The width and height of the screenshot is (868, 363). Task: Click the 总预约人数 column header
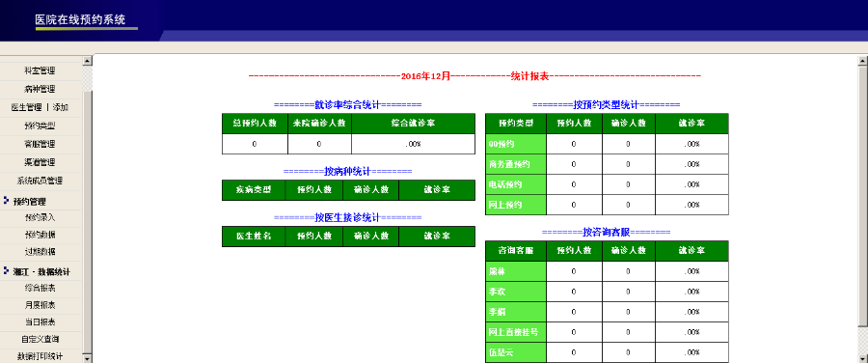point(255,123)
